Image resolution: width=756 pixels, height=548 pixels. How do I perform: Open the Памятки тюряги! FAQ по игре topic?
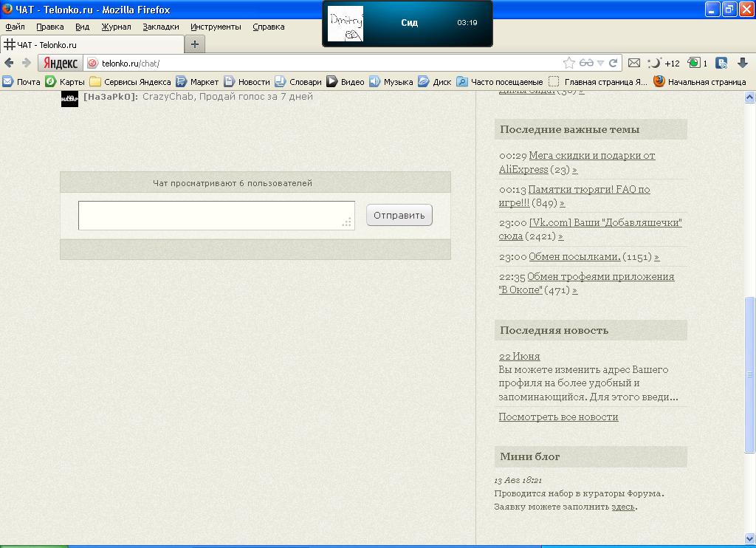coord(574,196)
